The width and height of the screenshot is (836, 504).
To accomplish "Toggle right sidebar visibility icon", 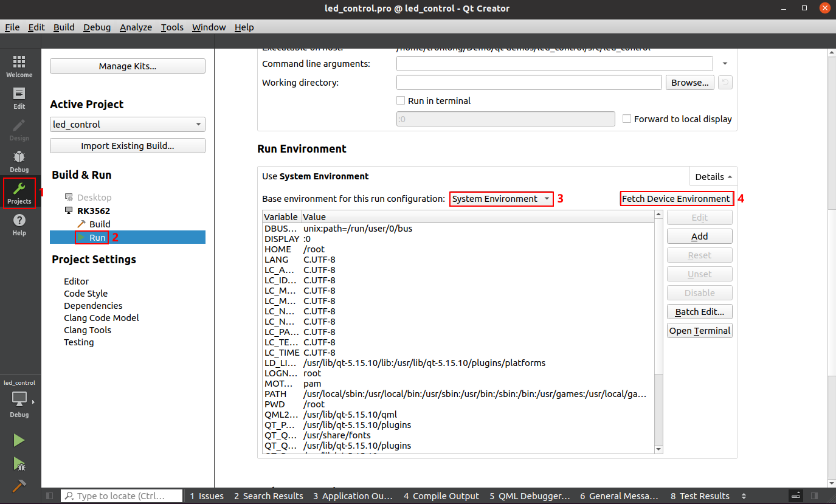I will (814, 496).
